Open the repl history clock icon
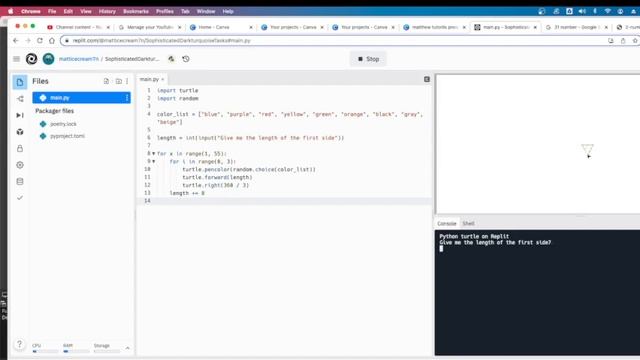This screenshot has height=360, width=640. [186, 59]
